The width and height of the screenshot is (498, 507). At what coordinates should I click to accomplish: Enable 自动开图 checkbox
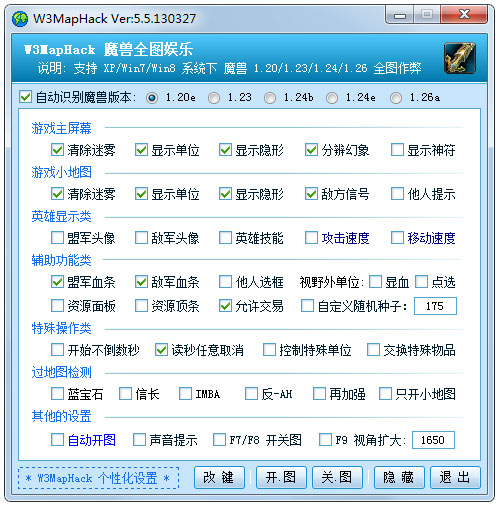(57, 440)
